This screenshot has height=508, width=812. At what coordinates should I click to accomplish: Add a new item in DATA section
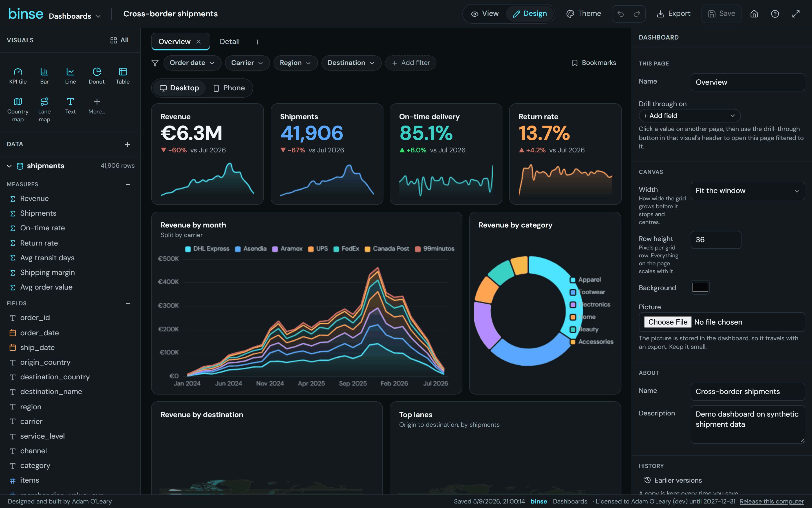(x=127, y=144)
